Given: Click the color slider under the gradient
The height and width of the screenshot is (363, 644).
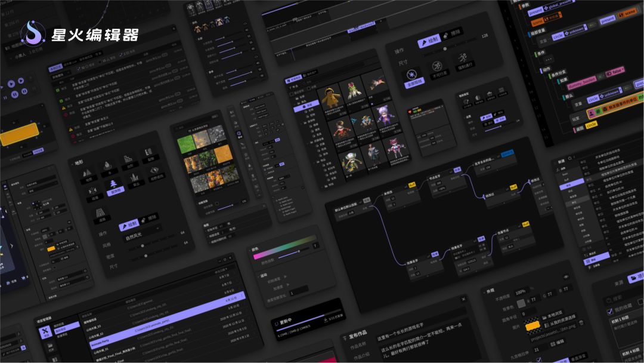Looking at the screenshot, I should click(295, 254).
